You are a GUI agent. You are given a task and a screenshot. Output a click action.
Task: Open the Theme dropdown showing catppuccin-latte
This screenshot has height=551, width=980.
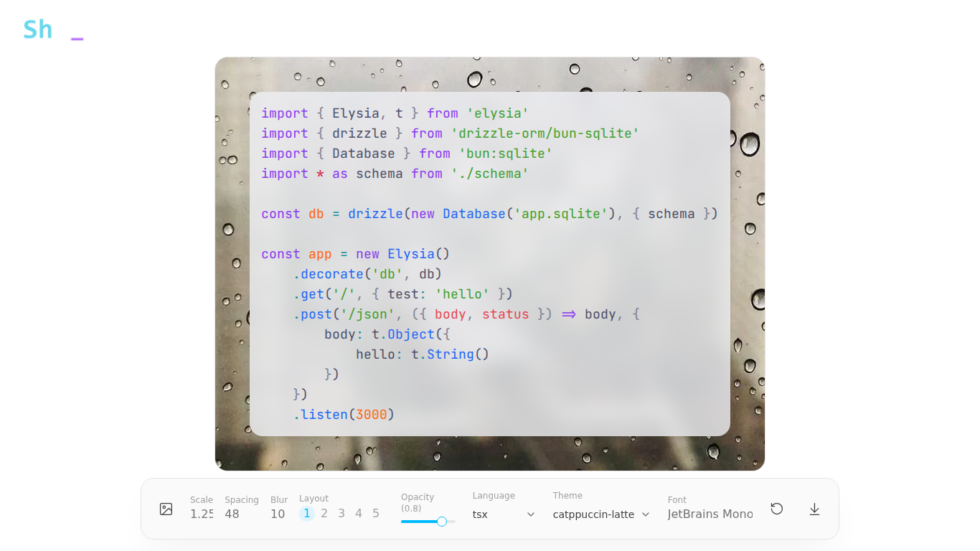tap(601, 514)
